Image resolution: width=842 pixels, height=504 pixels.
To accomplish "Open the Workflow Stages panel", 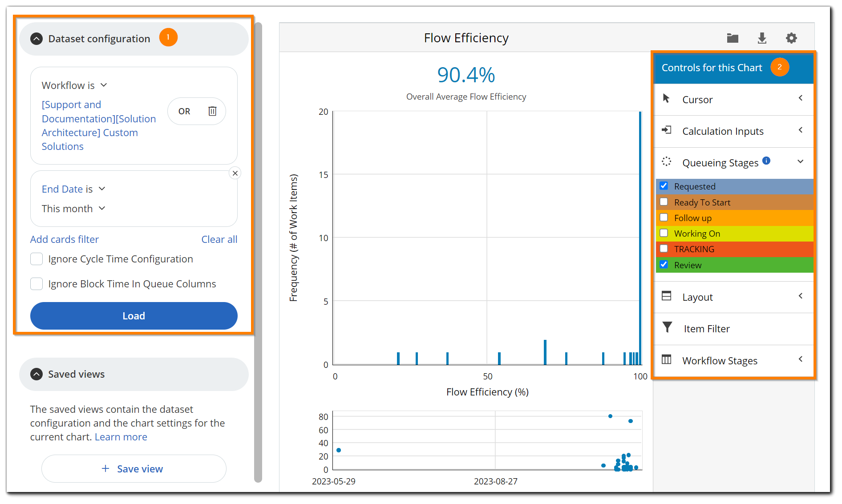I will (x=720, y=360).
